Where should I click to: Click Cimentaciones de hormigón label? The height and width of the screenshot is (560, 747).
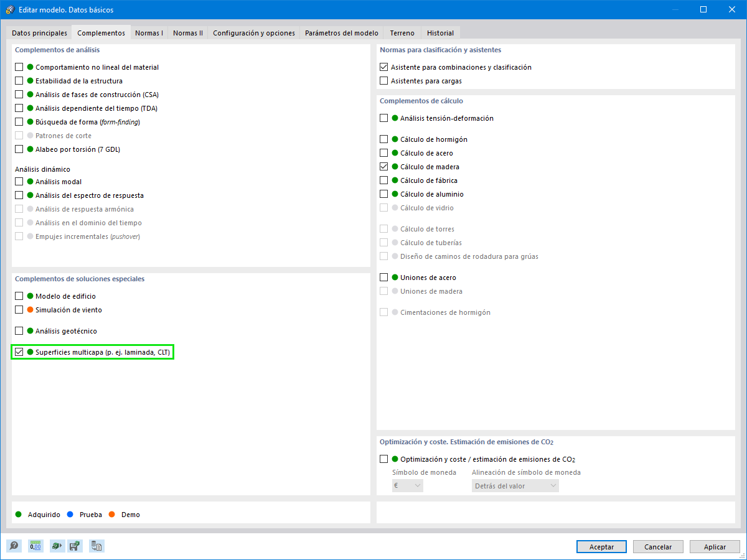pos(445,312)
